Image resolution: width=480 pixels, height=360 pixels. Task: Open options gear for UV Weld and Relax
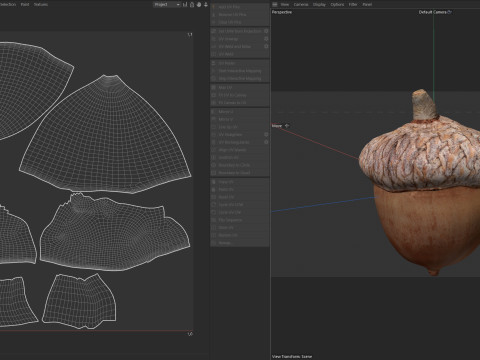tap(266, 46)
